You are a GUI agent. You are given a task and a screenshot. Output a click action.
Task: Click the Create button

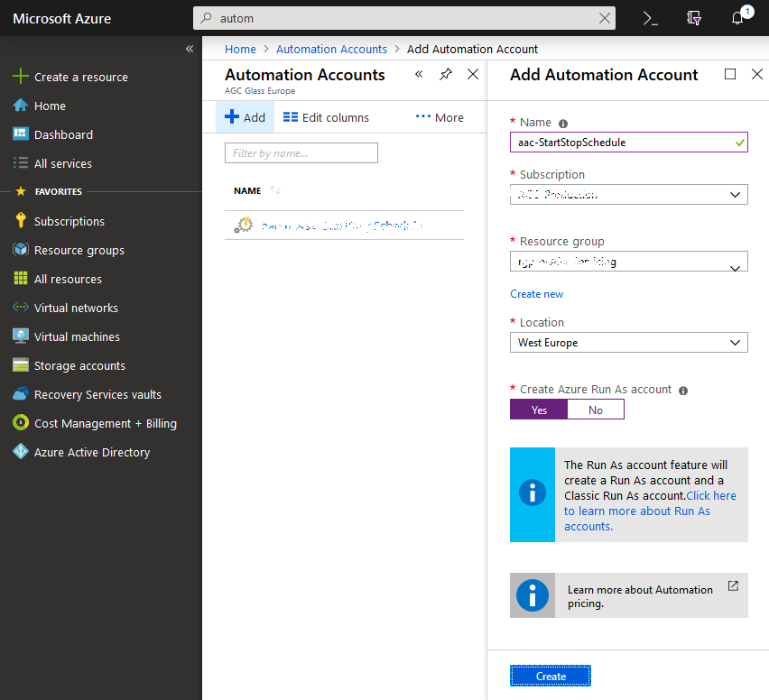[x=551, y=676]
